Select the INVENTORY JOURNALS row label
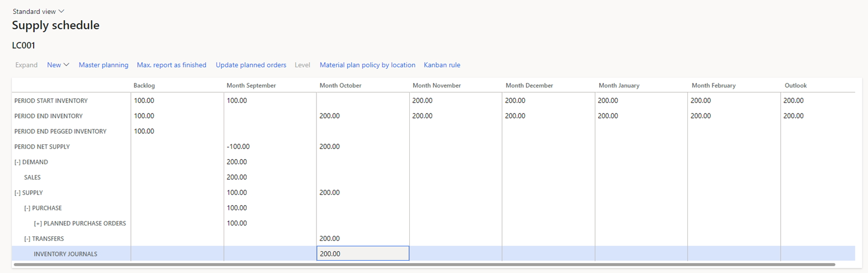The width and height of the screenshot is (868, 273). tap(65, 254)
